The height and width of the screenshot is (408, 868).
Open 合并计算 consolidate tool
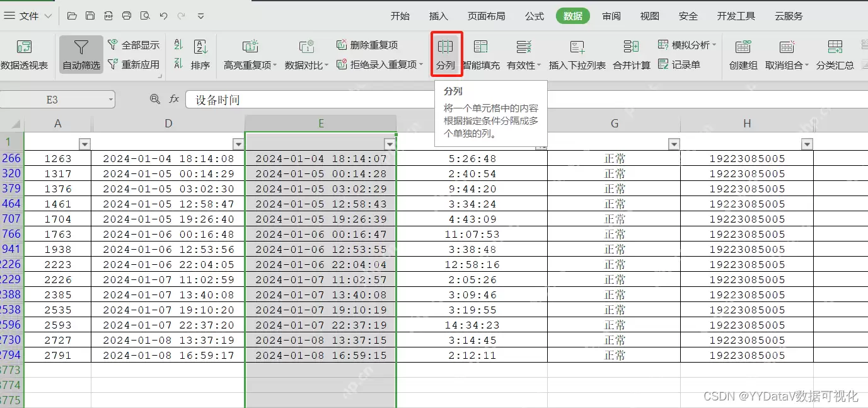coord(632,55)
